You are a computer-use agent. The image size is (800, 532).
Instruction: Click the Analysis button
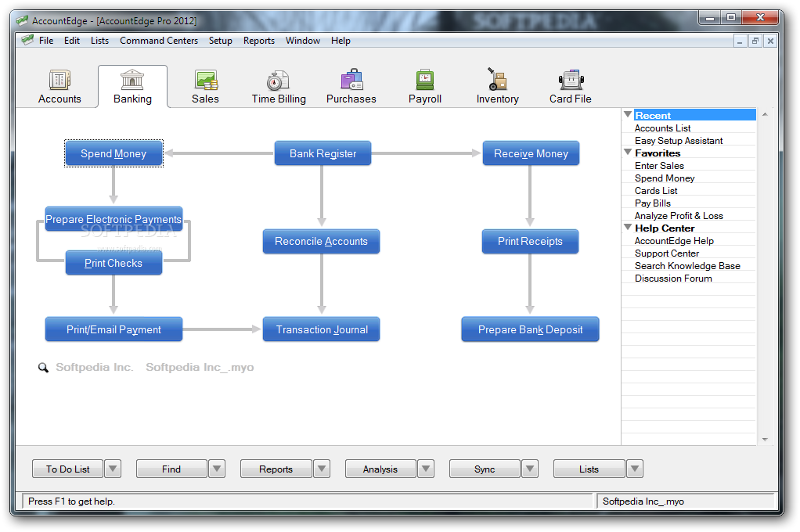coord(380,469)
